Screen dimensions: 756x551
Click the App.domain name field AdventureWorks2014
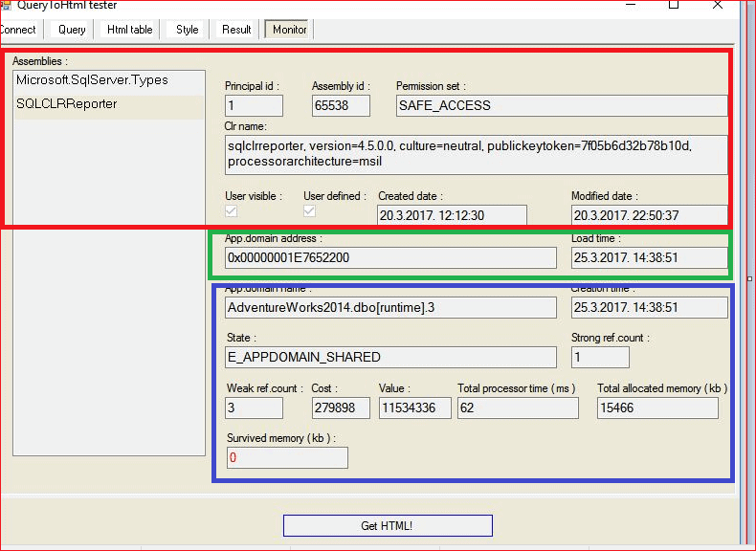tap(390, 308)
